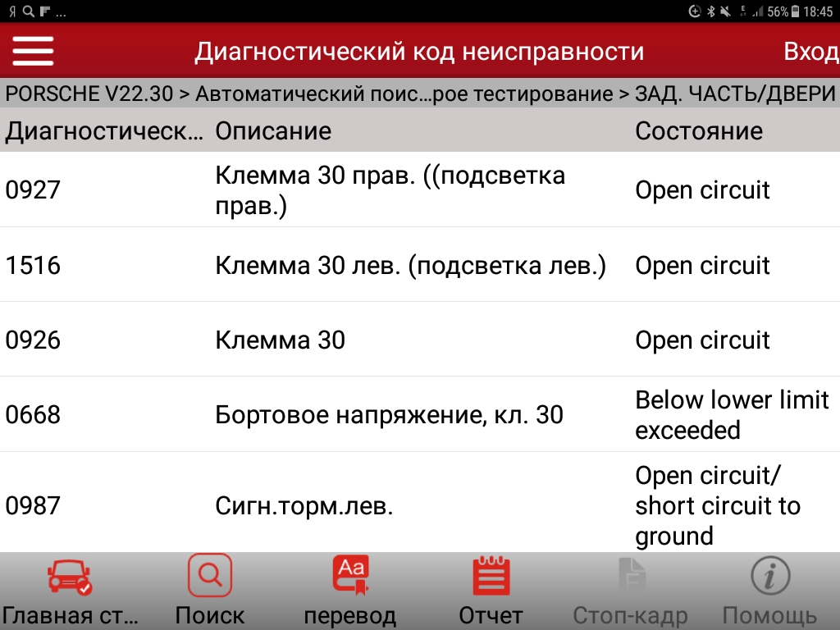
Task: Select fault code 0927 row
Action: pos(410,189)
